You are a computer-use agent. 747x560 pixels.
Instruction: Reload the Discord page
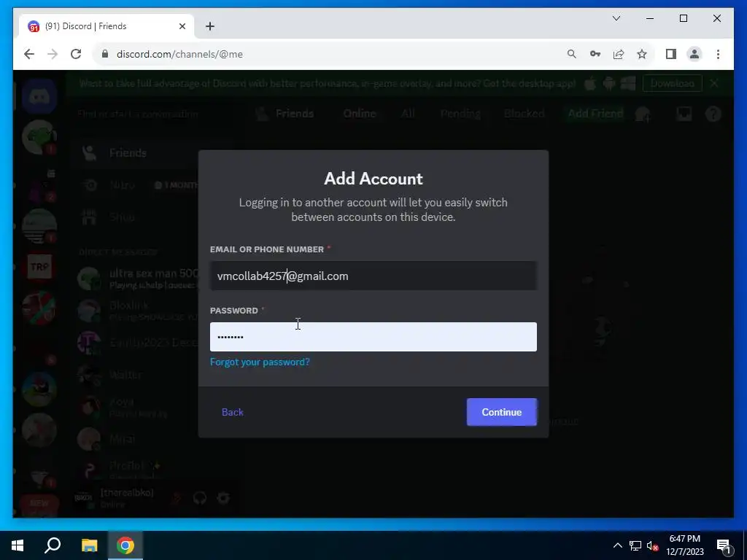(76, 54)
